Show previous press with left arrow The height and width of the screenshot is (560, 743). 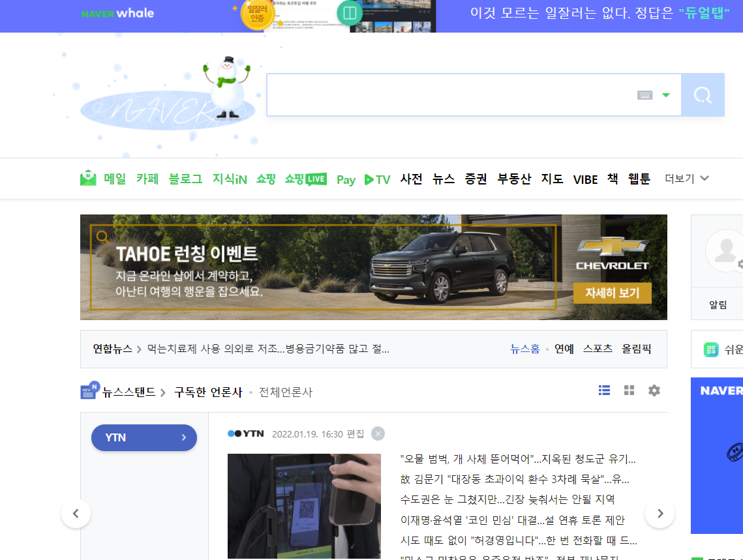pyautogui.click(x=76, y=513)
